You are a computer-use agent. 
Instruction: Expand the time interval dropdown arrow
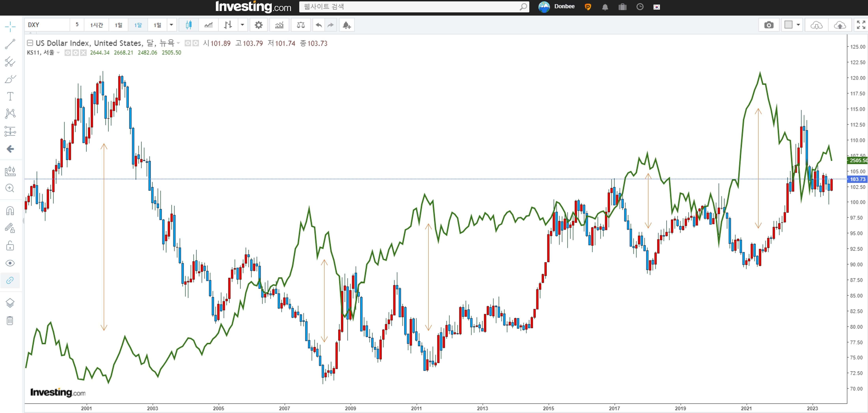(171, 25)
